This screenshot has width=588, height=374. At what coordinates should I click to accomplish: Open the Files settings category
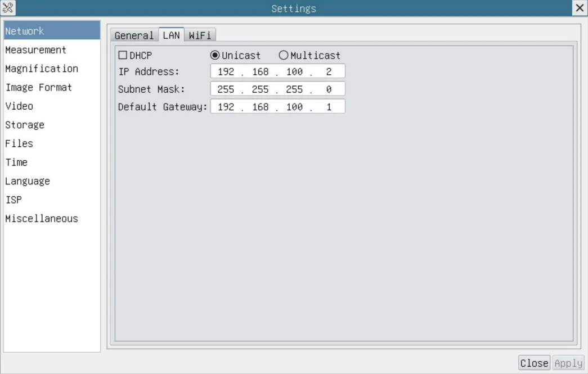pyautogui.click(x=52, y=143)
